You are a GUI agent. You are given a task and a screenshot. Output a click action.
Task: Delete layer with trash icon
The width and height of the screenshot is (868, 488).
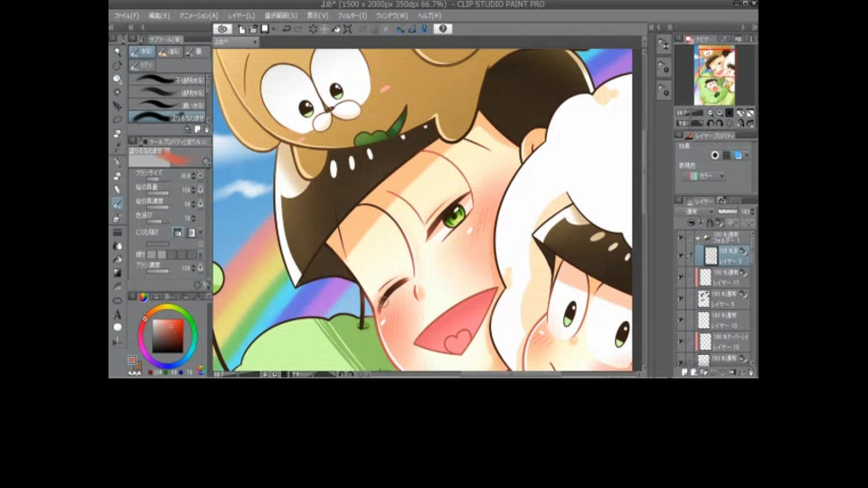(x=750, y=372)
